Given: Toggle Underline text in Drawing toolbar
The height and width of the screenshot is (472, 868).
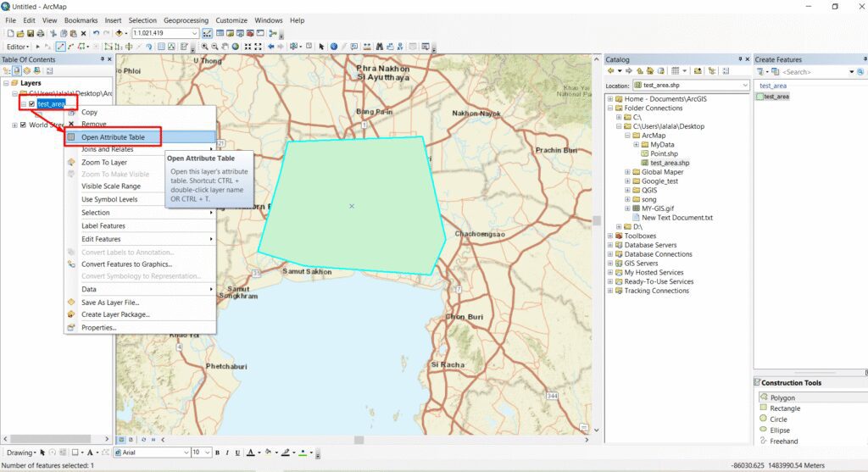Looking at the screenshot, I should click(x=237, y=453).
